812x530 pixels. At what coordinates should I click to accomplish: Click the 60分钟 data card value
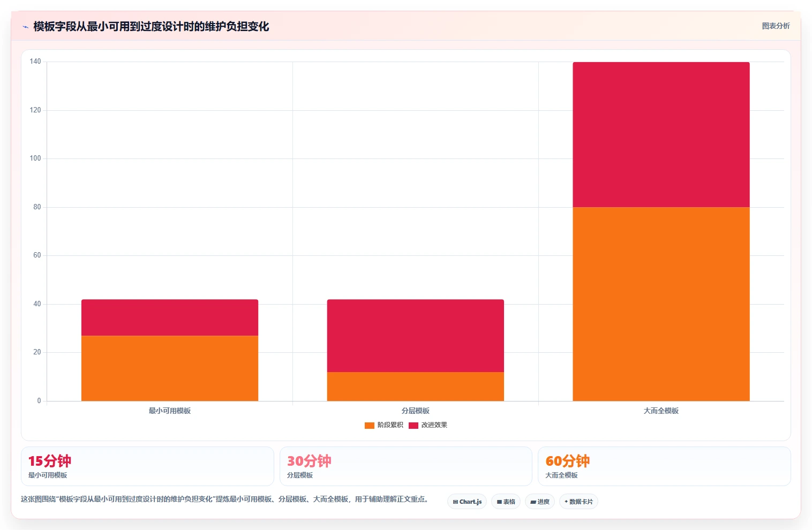tap(567, 461)
